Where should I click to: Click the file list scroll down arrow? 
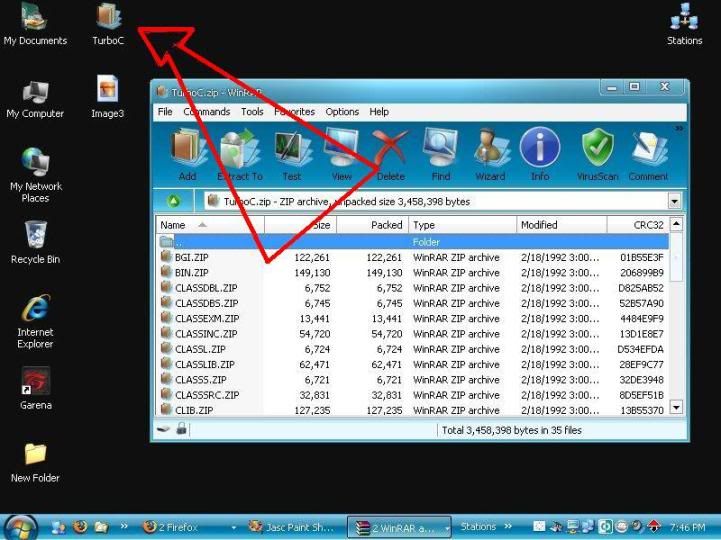point(676,407)
